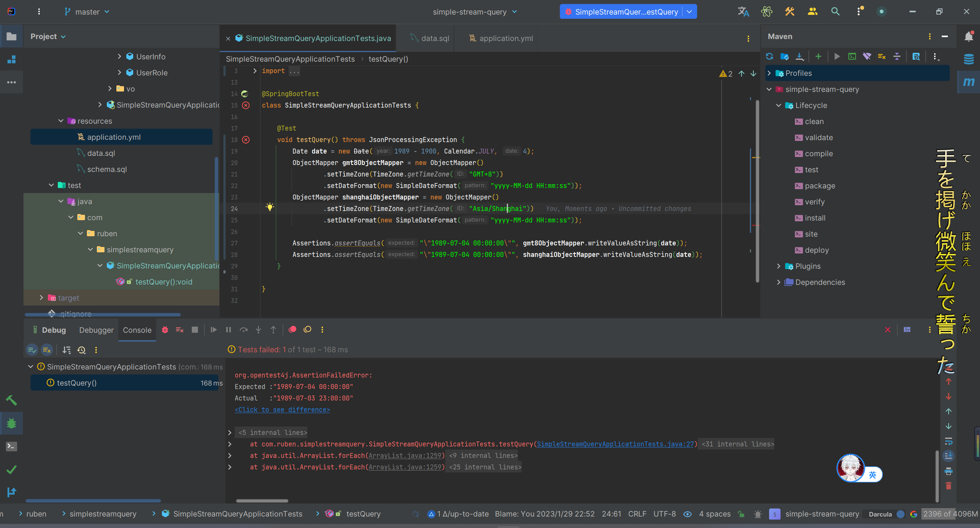Toggle show passed tests filter
Screen dimensions: 980x528
pyautogui.click(x=32, y=350)
